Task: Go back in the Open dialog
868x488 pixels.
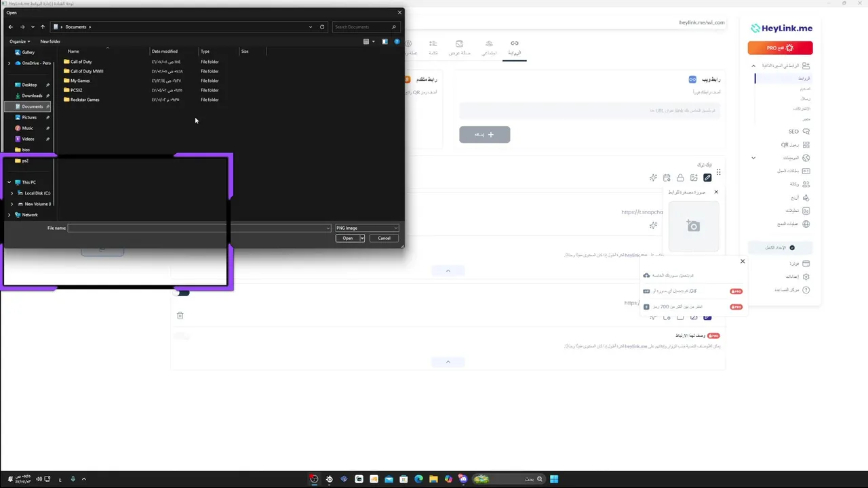Action: (x=10, y=27)
